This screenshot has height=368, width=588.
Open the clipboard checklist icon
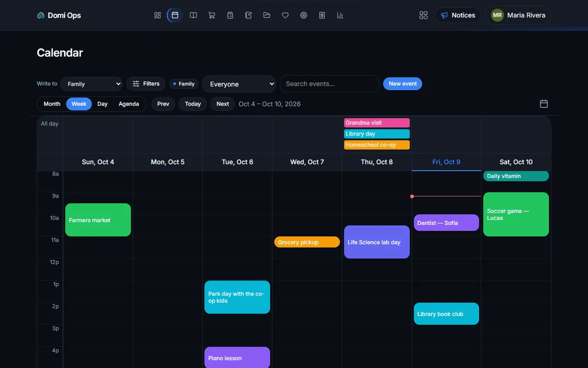point(230,15)
